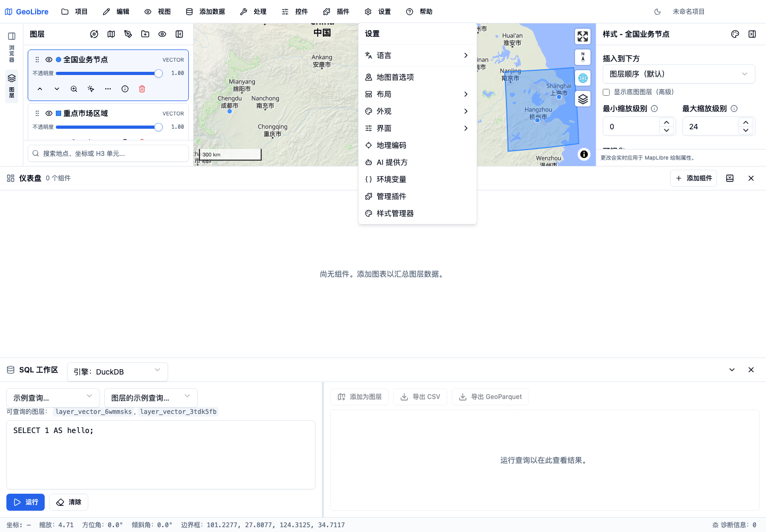Screen dimensions: 766x532
Task: Open 图层的示例查询 dropdown
Action: click(151, 398)
